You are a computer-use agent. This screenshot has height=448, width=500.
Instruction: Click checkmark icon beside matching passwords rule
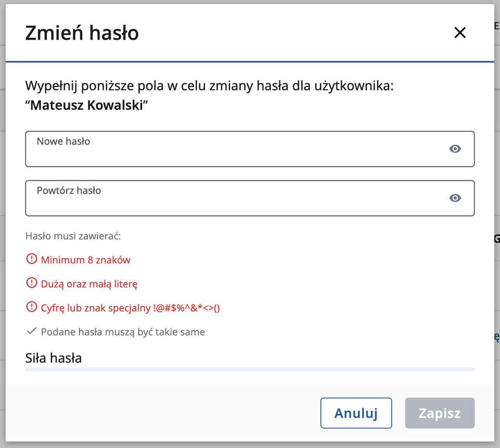(31, 331)
